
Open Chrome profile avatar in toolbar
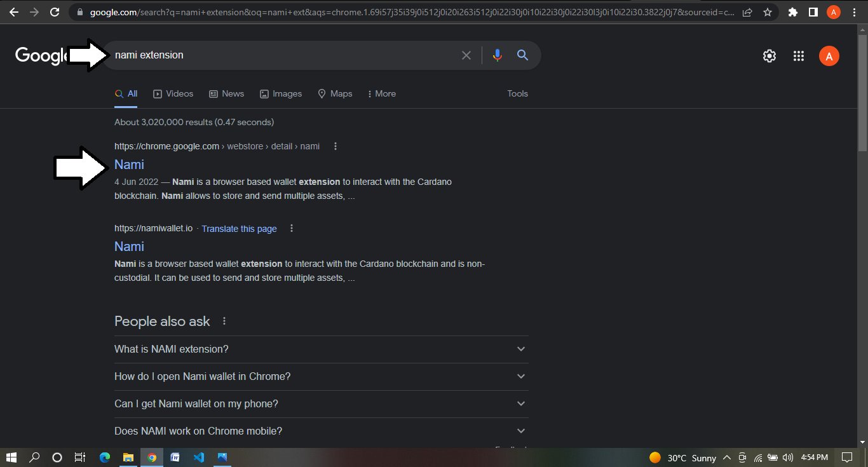pos(833,12)
